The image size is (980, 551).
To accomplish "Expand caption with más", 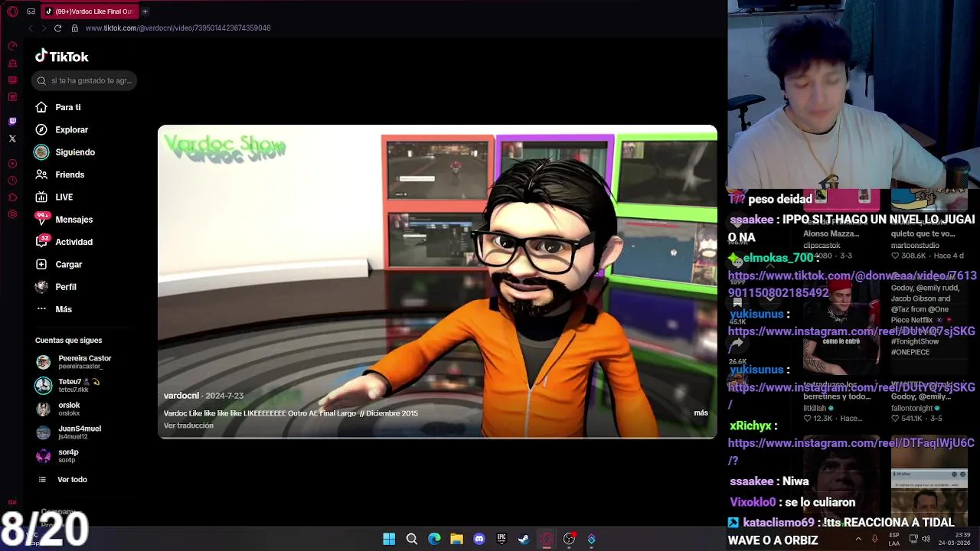I will coord(701,413).
